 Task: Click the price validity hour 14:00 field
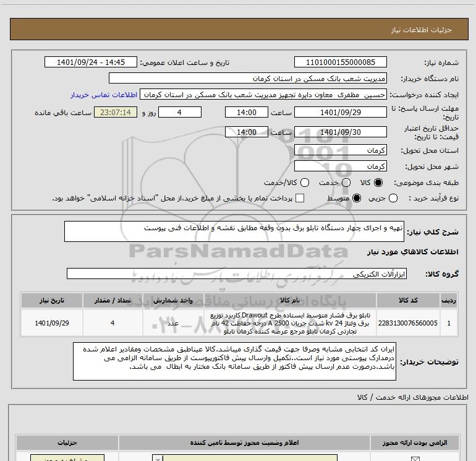247,132
